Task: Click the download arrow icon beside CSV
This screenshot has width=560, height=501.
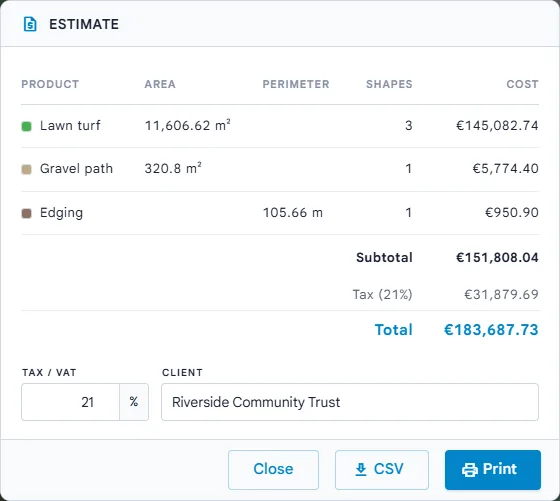Action: click(x=361, y=469)
